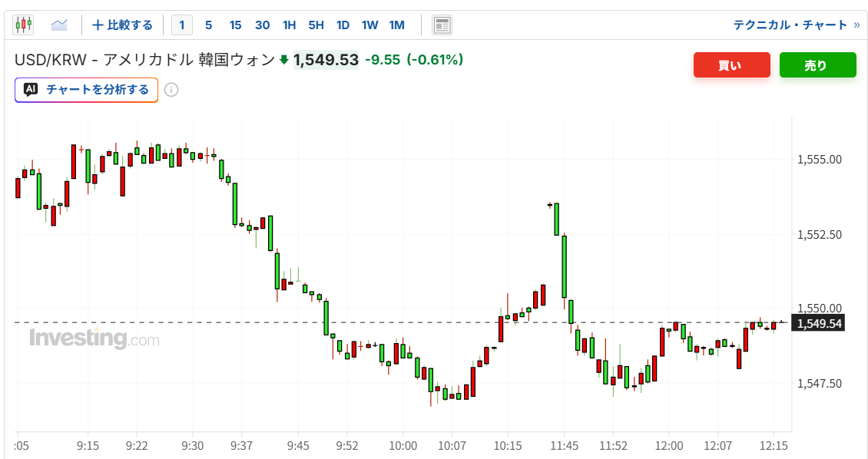The image size is (868, 459).
Task: Click the 1,552.50 price axis label
Action: pyautogui.click(x=820, y=234)
